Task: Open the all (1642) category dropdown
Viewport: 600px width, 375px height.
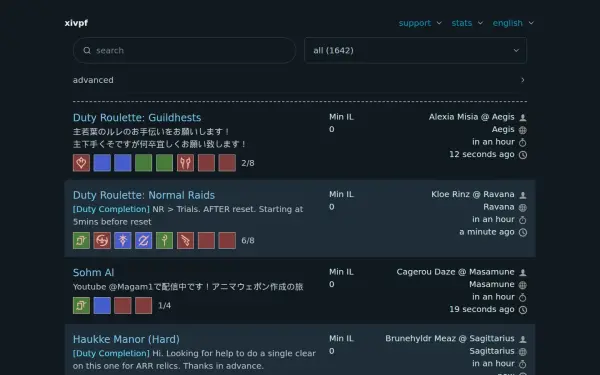Action: pyautogui.click(x=416, y=51)
